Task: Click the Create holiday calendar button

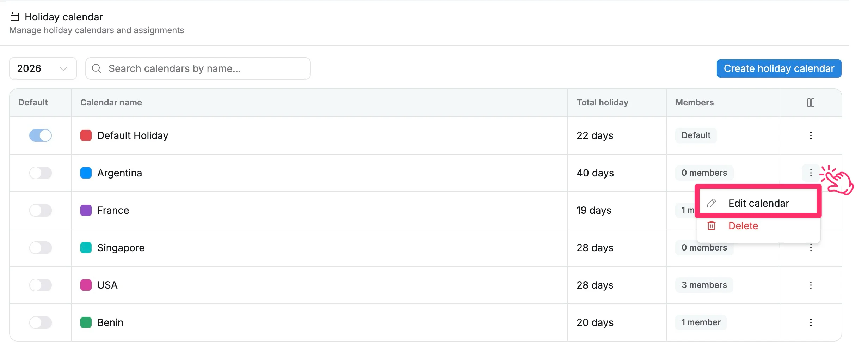Action: (x=779, y=68)
